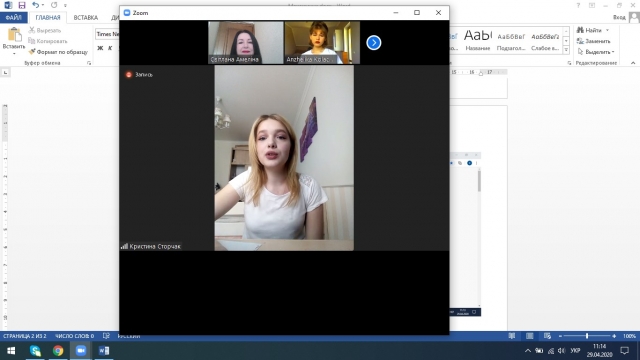Toggle Bold (Ж) formatting
This screenshot has height=360, width=640.
[x=100, y=48]
